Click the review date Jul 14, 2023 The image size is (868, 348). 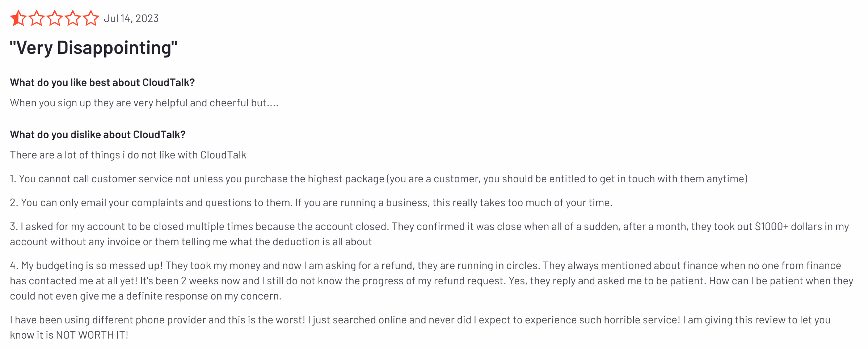(131, 18)
